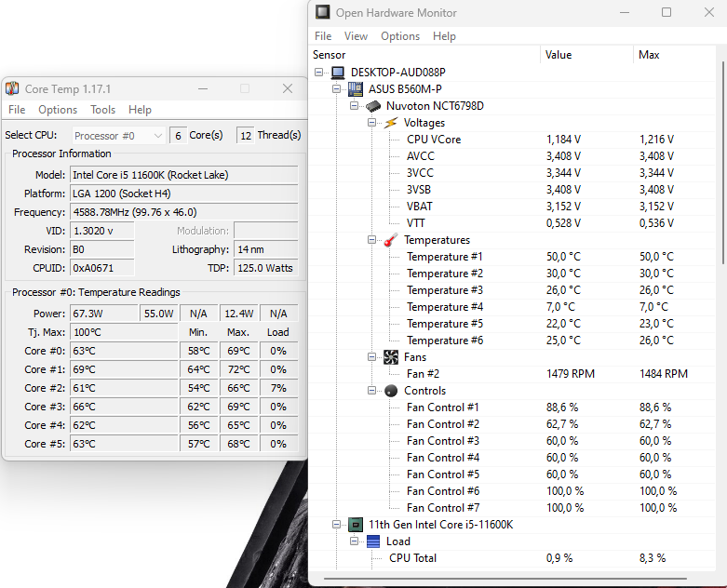
Task: Collapse the Voltages group
Action: point(371,122)
